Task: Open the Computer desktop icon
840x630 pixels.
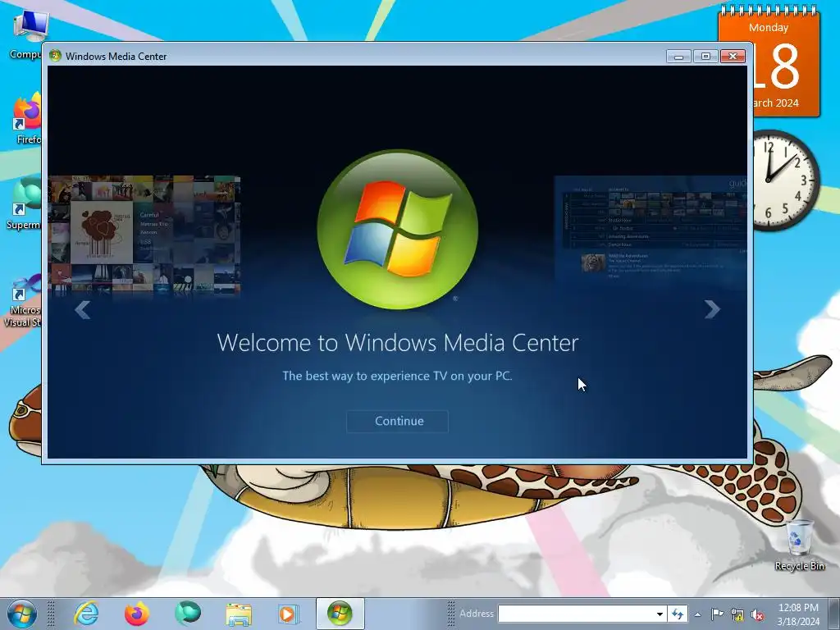Action: point(25,34)
